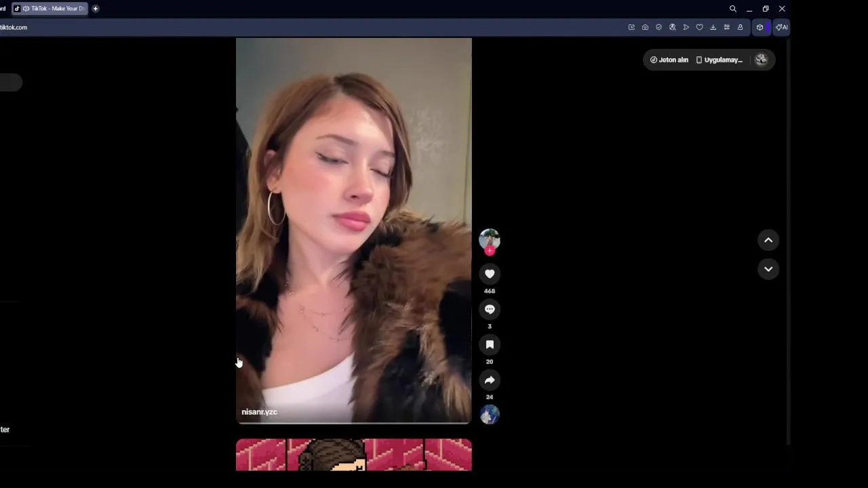Take a snapshot with the camera icon
This screenshot has height=488, width=868.
click(x=645, y=27)
